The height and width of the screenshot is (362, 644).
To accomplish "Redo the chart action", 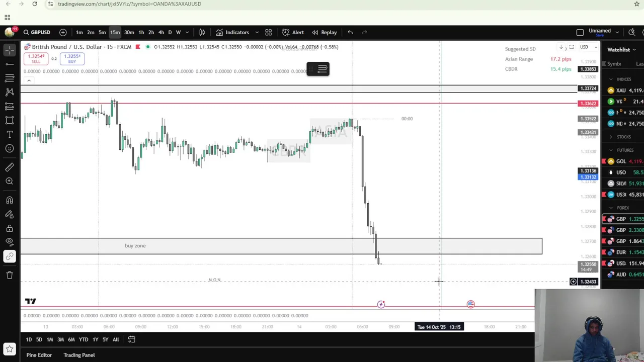I will pos(364,32).
